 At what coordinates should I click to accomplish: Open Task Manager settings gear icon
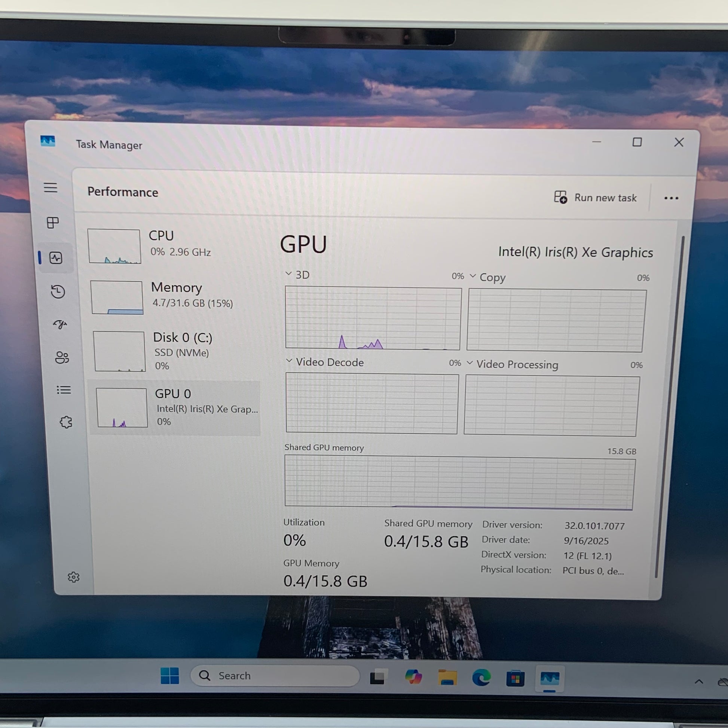pyautogui.click(x=73, y=577)
